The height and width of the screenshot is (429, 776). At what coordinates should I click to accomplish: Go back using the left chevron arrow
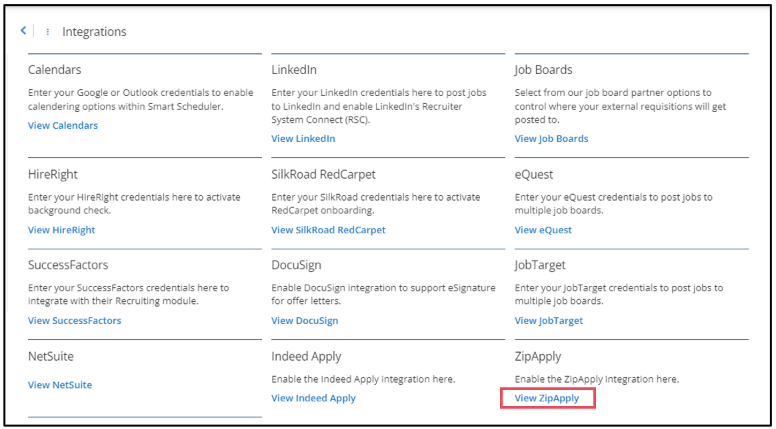coord(23,31)
